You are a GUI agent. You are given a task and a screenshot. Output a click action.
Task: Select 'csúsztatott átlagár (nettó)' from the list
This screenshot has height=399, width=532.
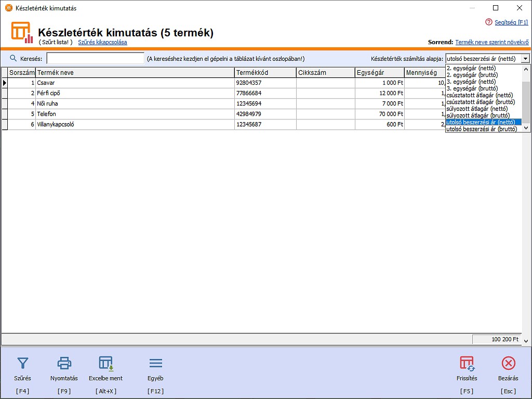point(480,95)
